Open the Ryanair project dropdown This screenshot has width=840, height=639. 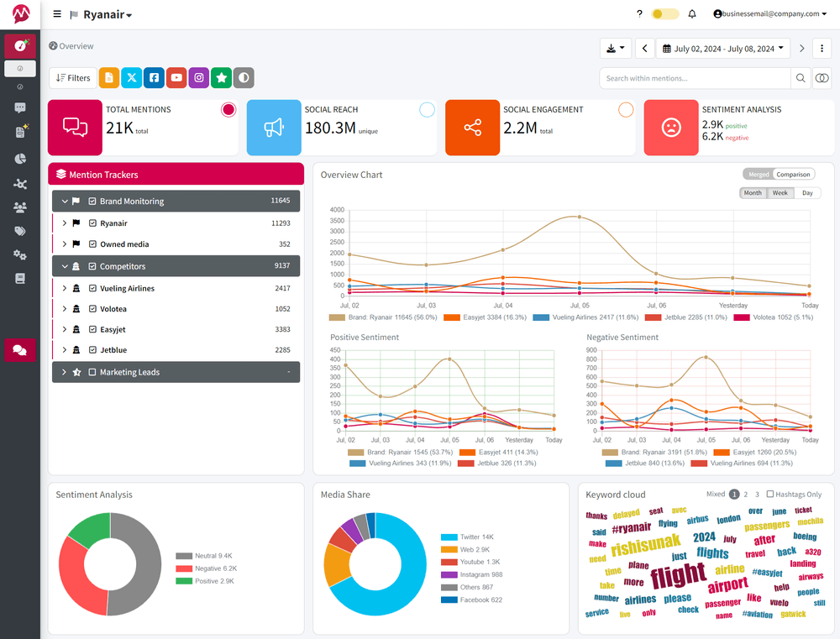[x=108, y=14]
